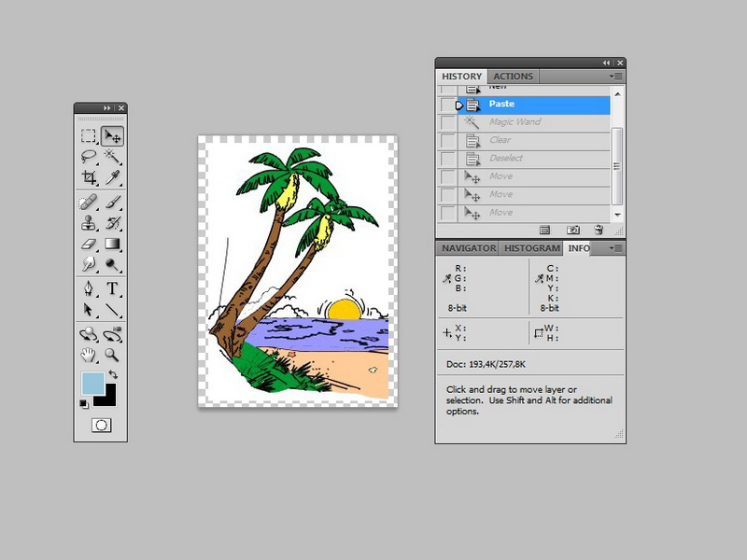Delete current history state with trash icon
This screenshot has width=747, height=560.
[x=599, y=230]
